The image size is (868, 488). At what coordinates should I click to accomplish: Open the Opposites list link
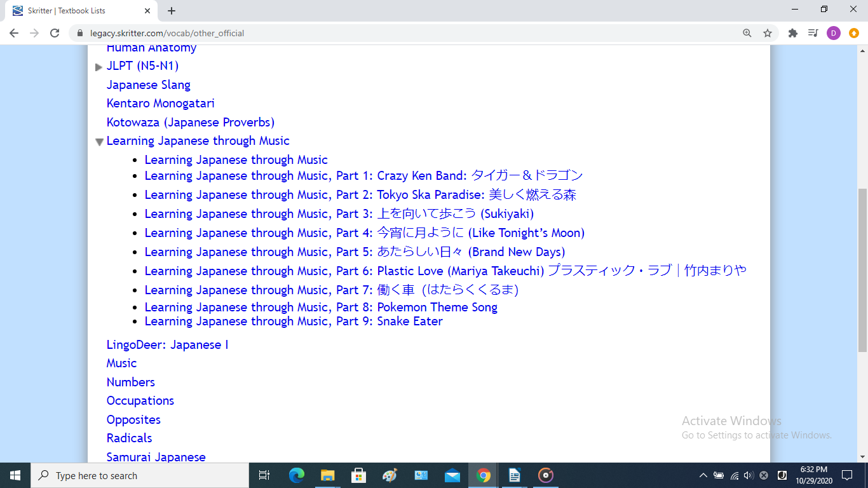tap(133, 419)
